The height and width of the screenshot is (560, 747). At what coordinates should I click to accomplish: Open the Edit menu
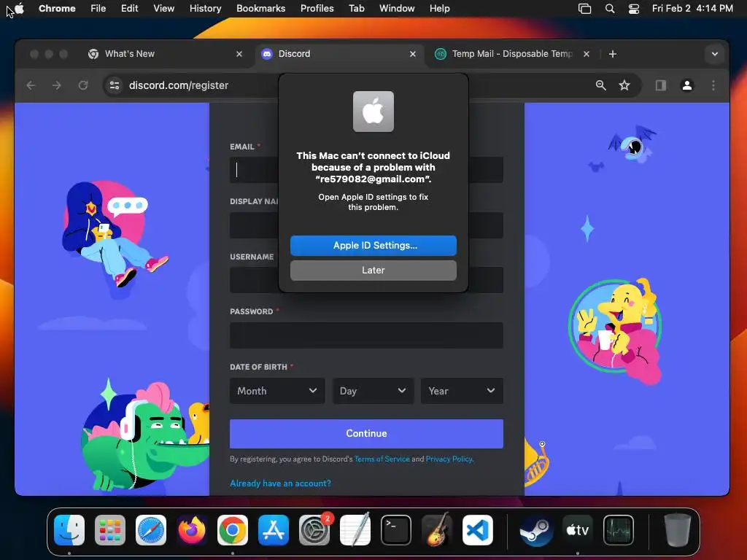[x=129, y=9]
